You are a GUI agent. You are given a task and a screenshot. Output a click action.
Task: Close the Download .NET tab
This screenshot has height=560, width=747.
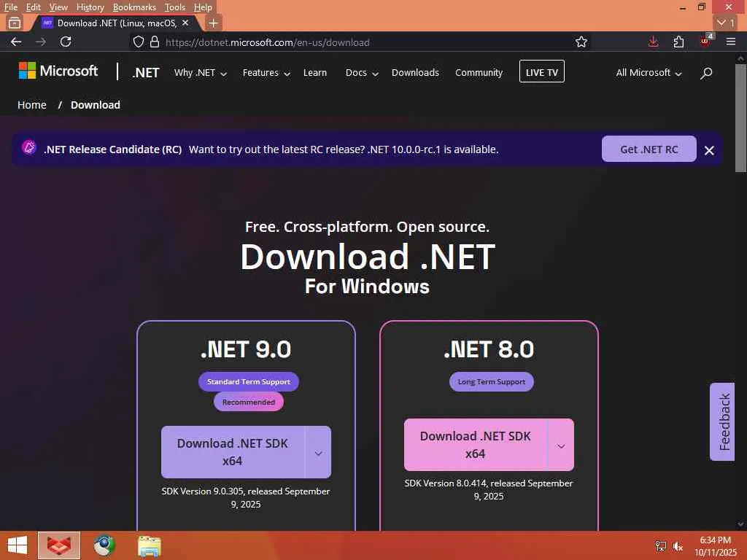(x=185, y=23)
